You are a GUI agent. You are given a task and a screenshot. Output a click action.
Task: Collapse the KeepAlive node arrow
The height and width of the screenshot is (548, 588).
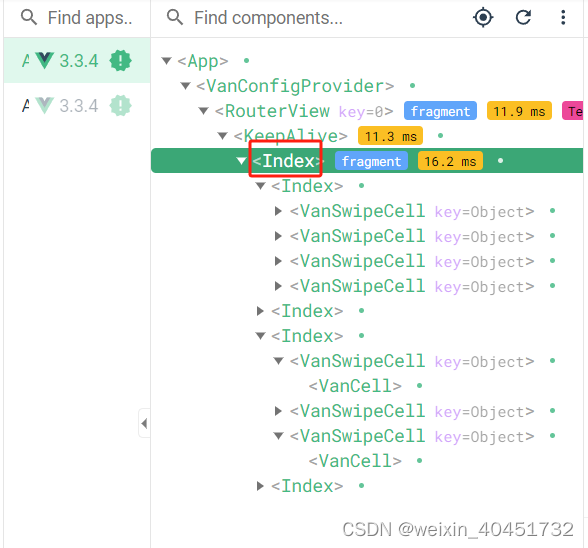coord(223,136)
